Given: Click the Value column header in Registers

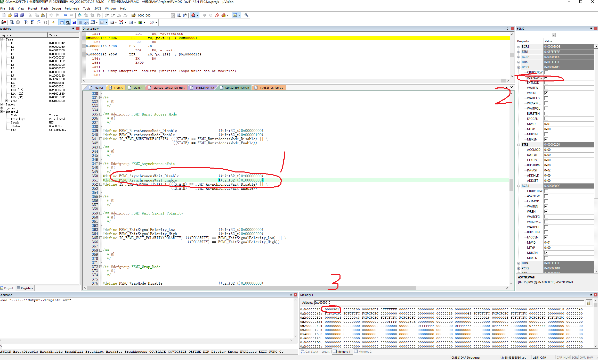Looking at the screenshot, I should (63, 35).
